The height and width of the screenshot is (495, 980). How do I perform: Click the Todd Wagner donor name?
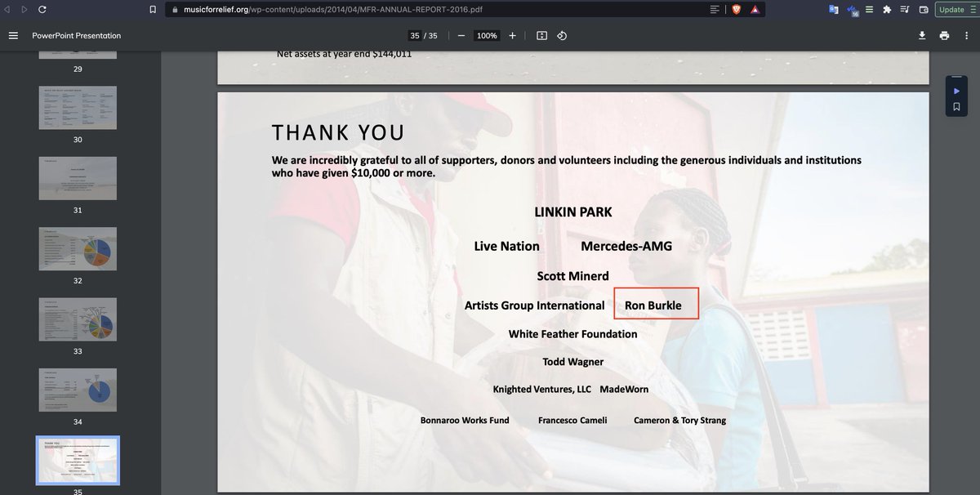click(573, 362)
